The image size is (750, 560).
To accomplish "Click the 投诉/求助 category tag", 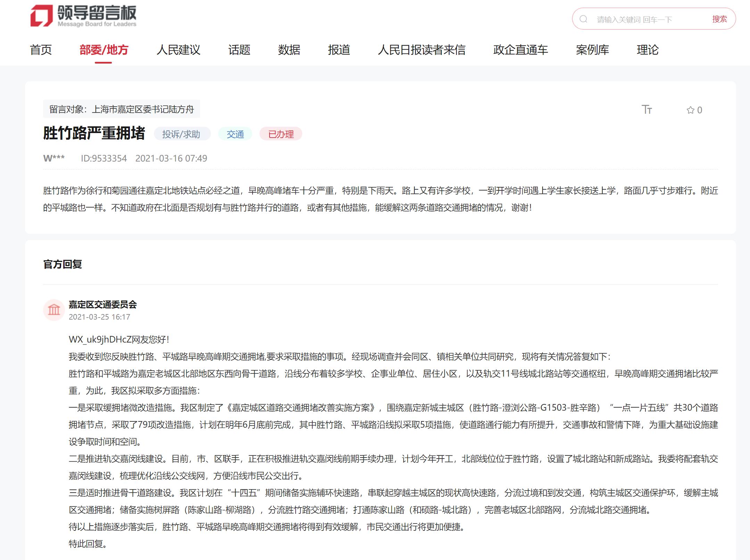I will [x=181, y=134].
